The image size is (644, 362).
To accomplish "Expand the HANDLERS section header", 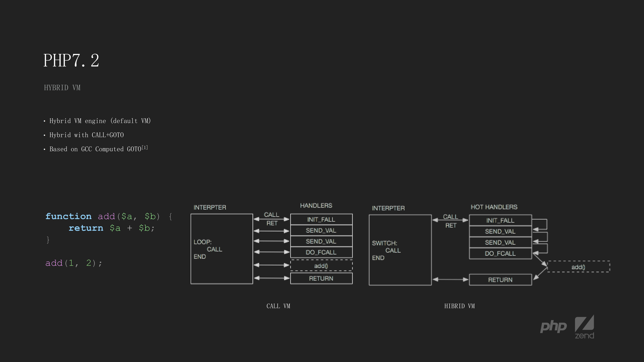I will (x=316, y=205).
